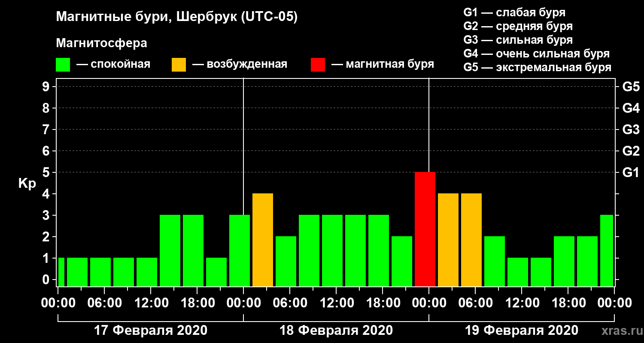This screenshot has height=343, width=644.
Task: Click the 18:00 time label of 18 Февраля
Action: point(383,303)
